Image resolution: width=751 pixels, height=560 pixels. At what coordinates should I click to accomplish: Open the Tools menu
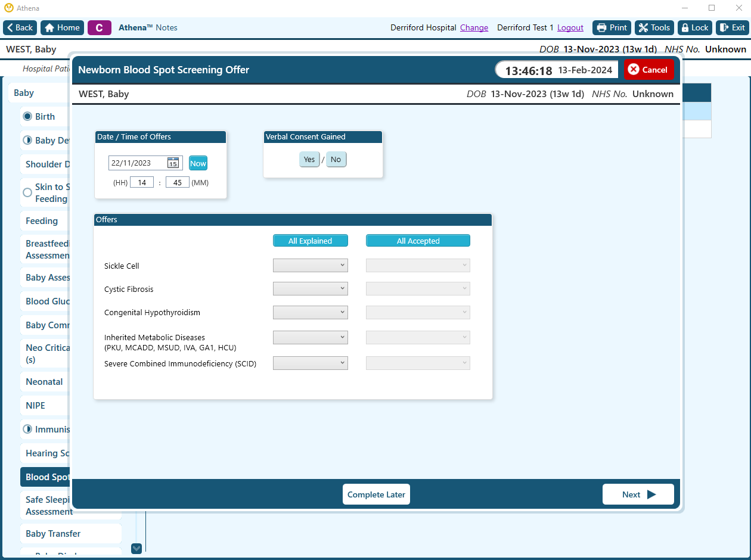(654, 27)
